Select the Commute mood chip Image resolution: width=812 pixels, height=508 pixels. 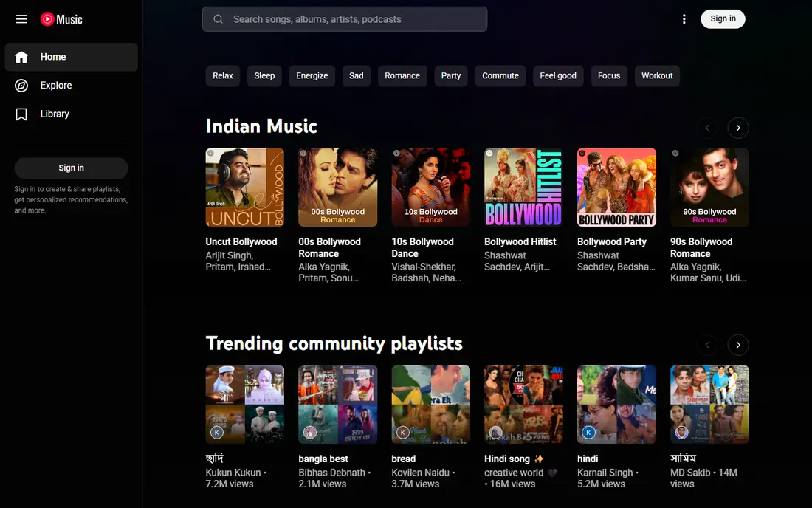click(500, 75)
